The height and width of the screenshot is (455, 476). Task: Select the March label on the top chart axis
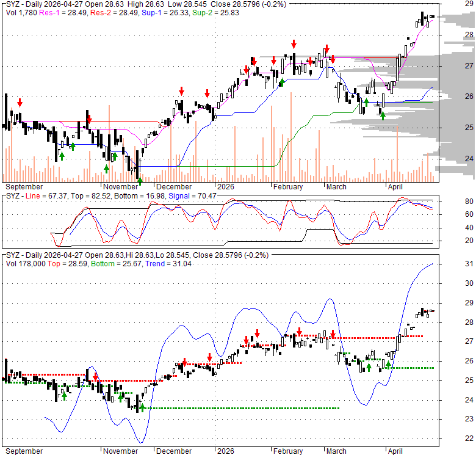point(336,186)
